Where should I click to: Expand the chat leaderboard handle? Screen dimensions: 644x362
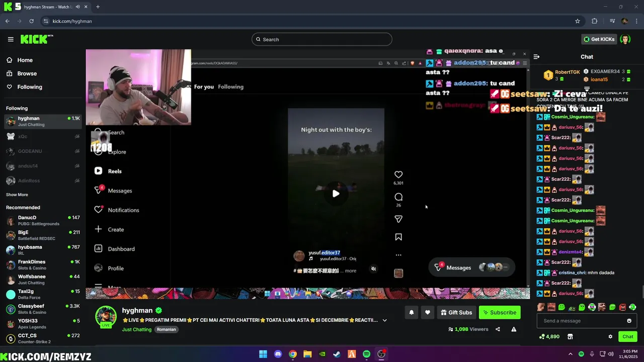pos(587,89)
